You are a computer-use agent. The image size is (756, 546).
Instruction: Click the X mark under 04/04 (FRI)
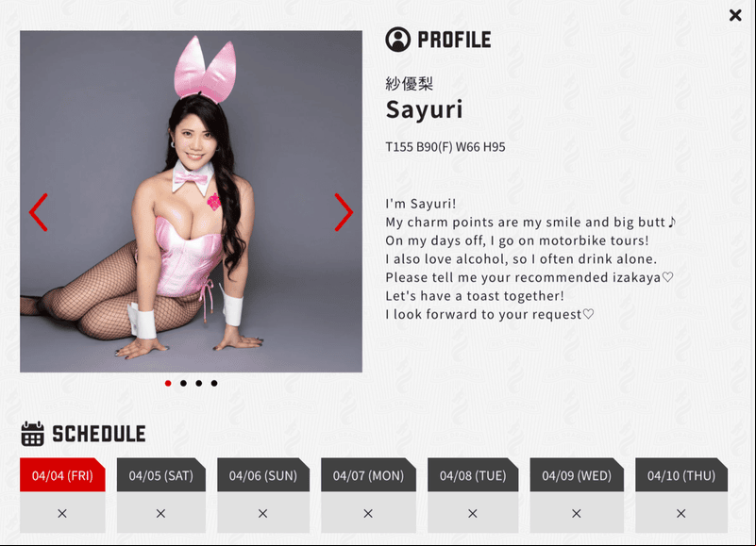point(62,514)
